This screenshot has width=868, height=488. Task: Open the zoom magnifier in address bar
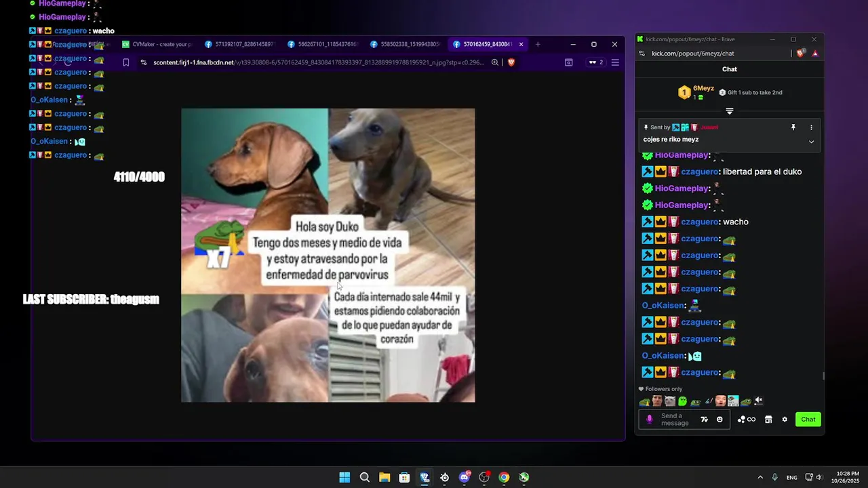click(495, 62)
